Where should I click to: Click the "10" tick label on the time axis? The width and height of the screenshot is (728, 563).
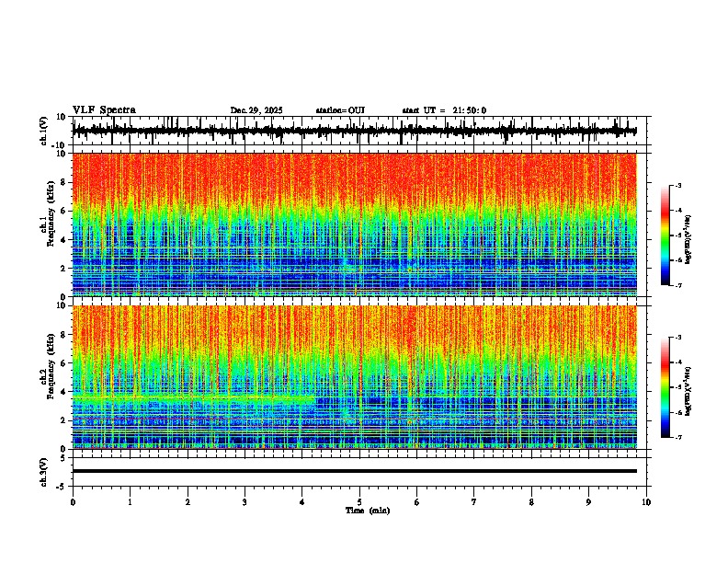pos(646,502)
